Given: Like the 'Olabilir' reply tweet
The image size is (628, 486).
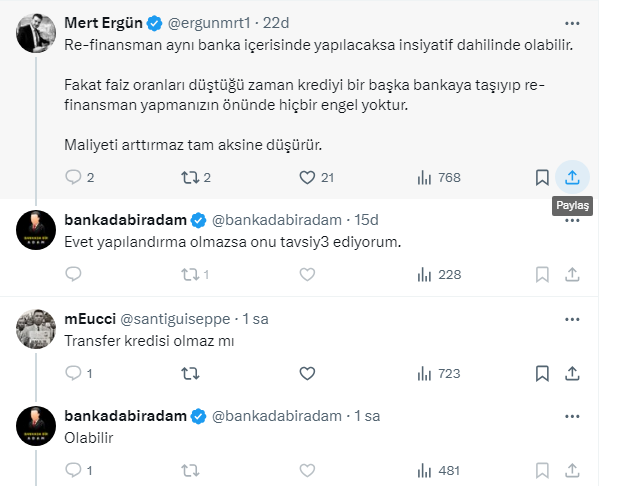Looking at the screenshot, I should click(x=308, y=469).
